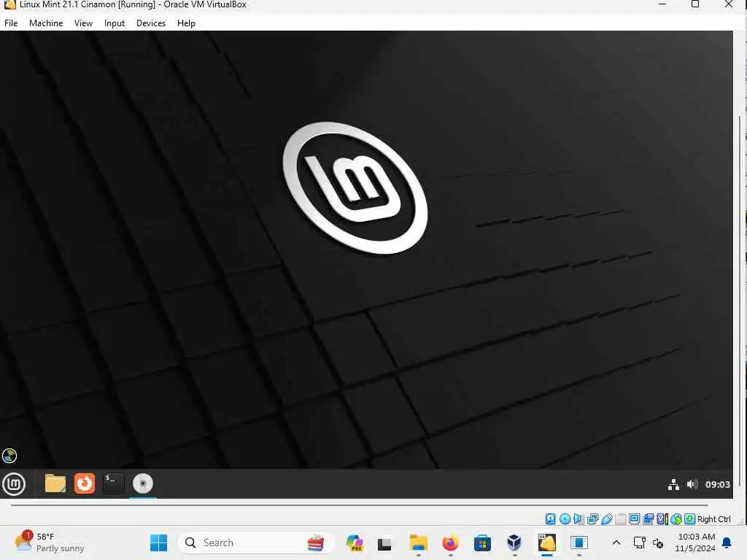
Task: Open Firefox from the Windows taskbar
Action: click(450, 542)
